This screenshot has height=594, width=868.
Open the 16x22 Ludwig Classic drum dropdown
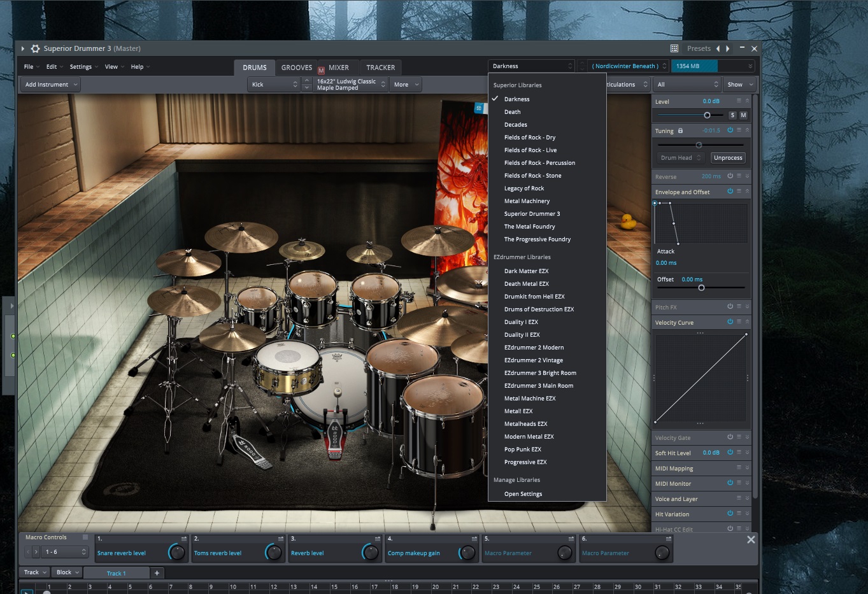[x=351, y=84]
